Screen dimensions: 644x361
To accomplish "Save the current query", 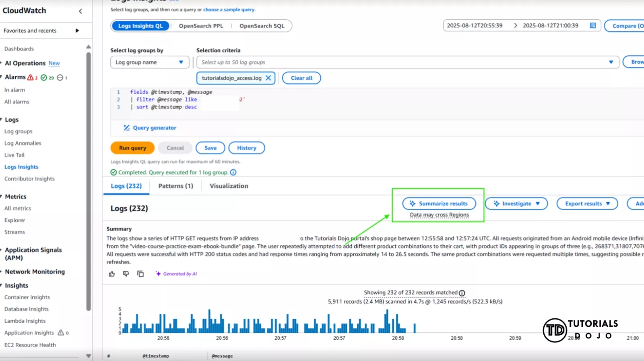I will coord(211,148).
